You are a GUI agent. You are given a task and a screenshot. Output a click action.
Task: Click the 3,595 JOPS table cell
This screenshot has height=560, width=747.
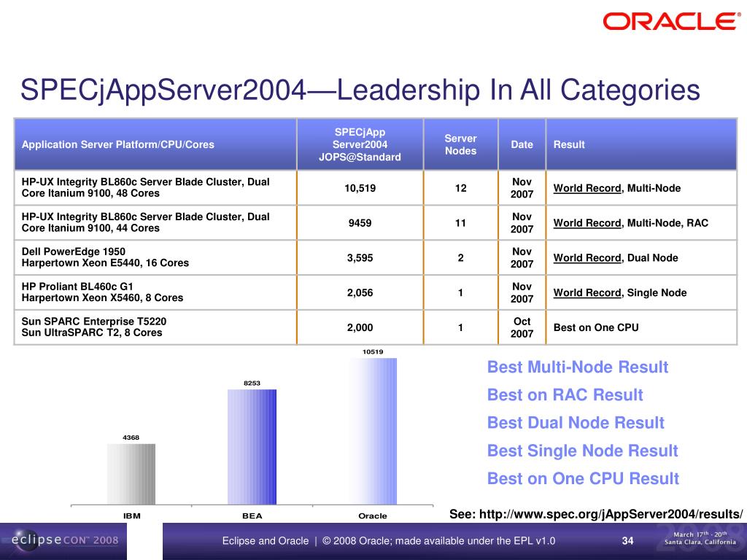(360, 257)
